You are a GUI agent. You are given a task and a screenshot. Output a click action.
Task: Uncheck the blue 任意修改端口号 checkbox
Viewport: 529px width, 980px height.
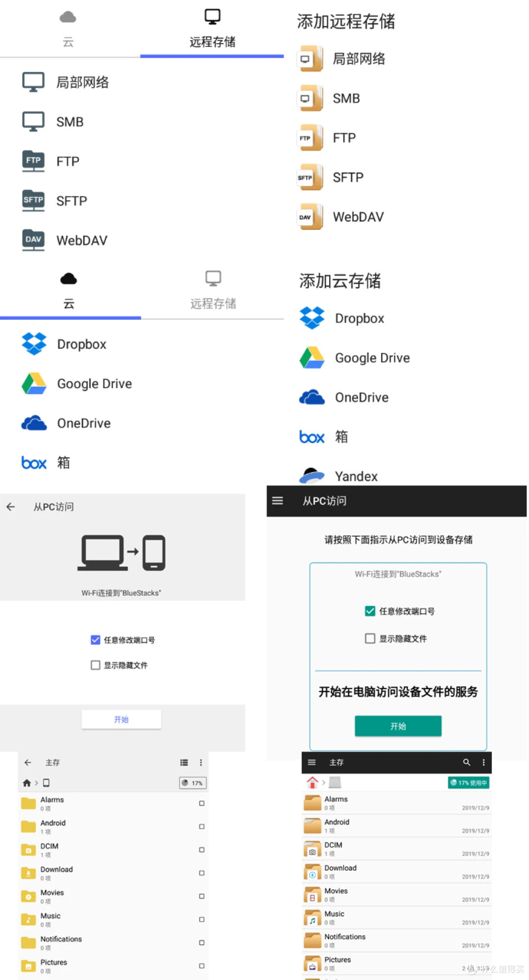(96, 640)
